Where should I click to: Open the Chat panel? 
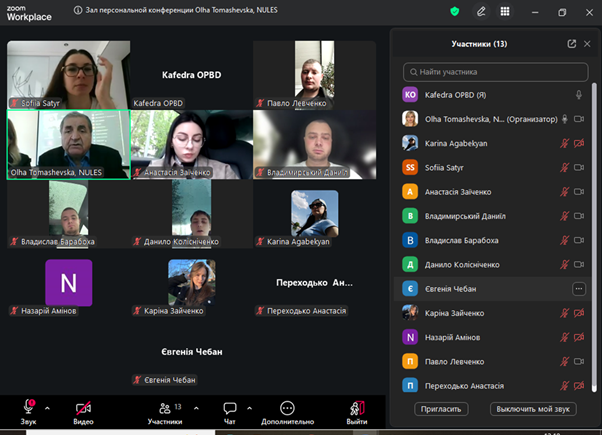pyautogui.click(x=230, y=413)
